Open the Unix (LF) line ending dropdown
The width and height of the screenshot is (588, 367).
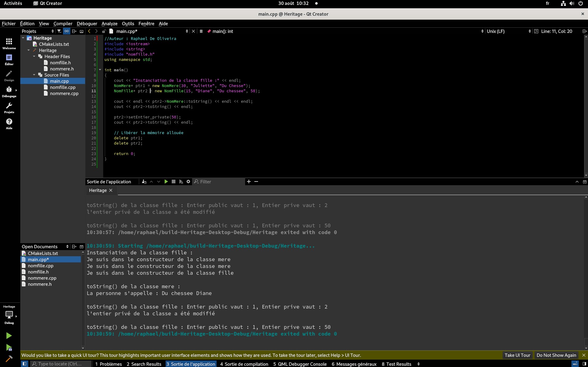point(509,31)
